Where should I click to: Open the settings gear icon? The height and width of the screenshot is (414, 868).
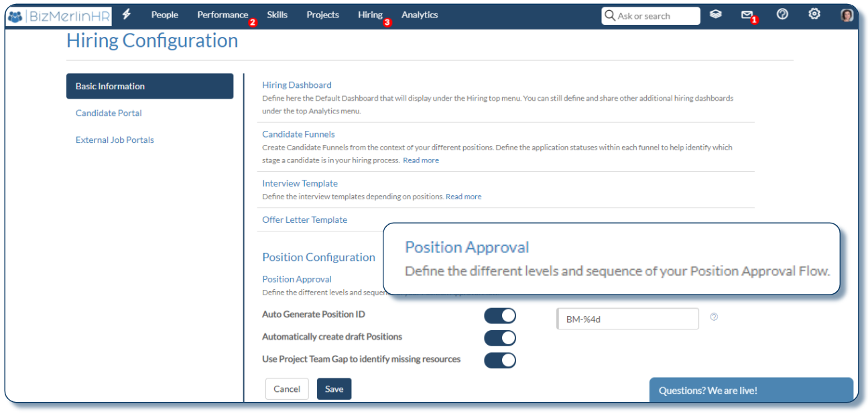click(x=814, y=13)
